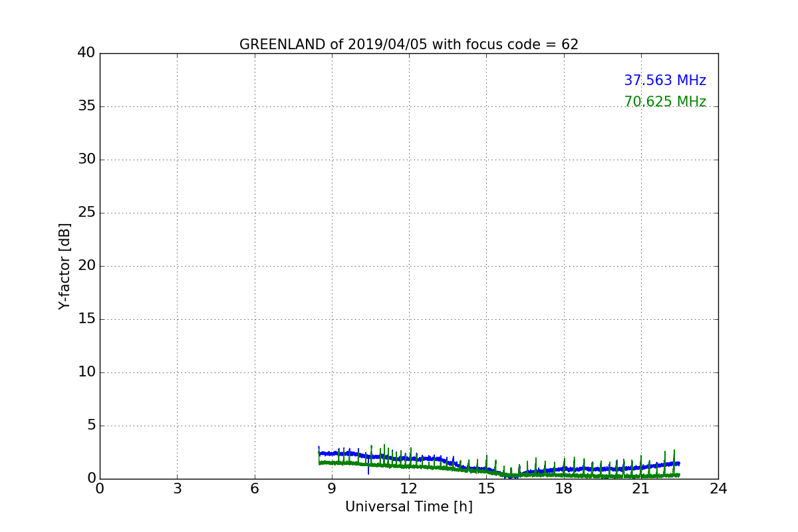Click x-axis tick label 24
Image resolution: width=798 pixels, height=532 pixels.
point(718,489)
